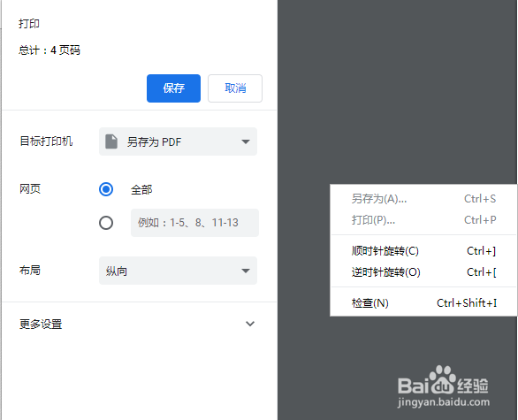Click the 更多设置 label
Screen dimensions: 518x420
point(41,324)
